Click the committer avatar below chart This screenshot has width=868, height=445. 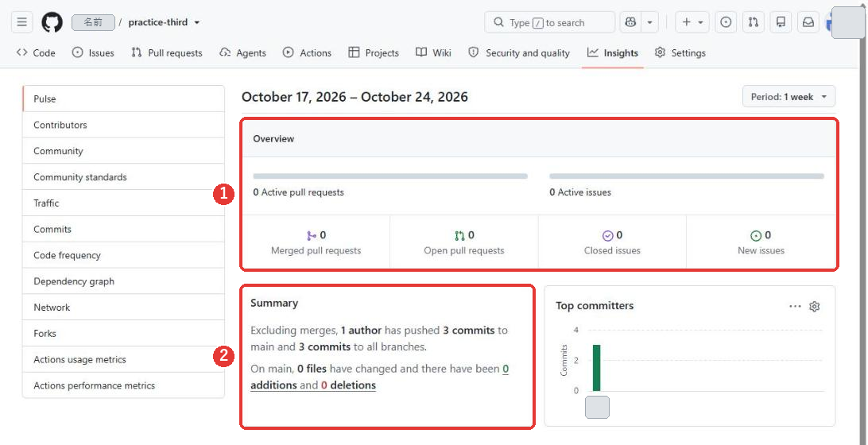click(x=597, y=407)
